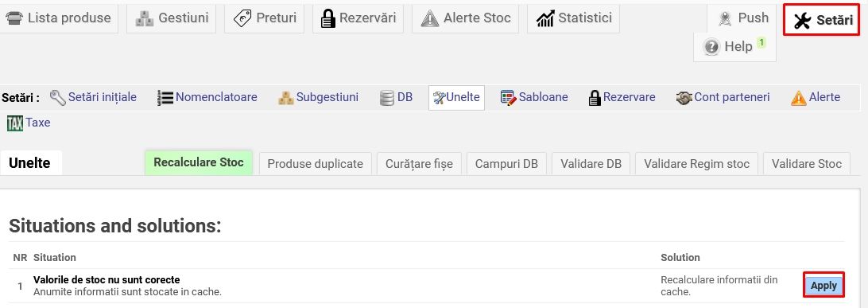
Task: Open Lista produse via register icon
Action: pos(14,18)
